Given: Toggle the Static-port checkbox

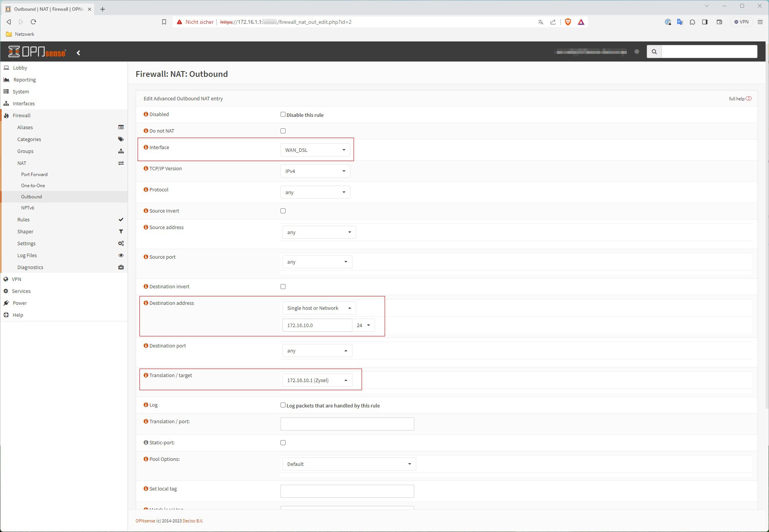Looking at the screenshot, I should (283, 443).
